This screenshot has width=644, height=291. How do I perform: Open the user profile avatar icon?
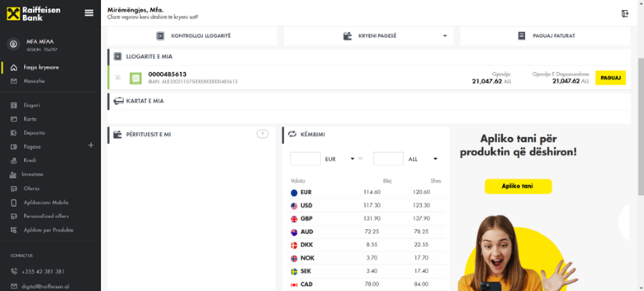(13, 44)
